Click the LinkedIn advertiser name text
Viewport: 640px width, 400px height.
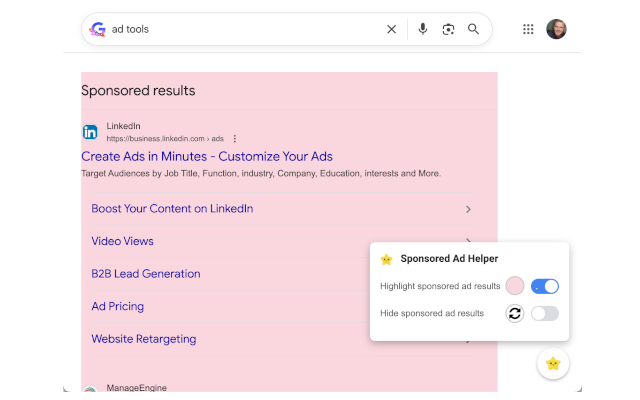[x=123, y=126]
